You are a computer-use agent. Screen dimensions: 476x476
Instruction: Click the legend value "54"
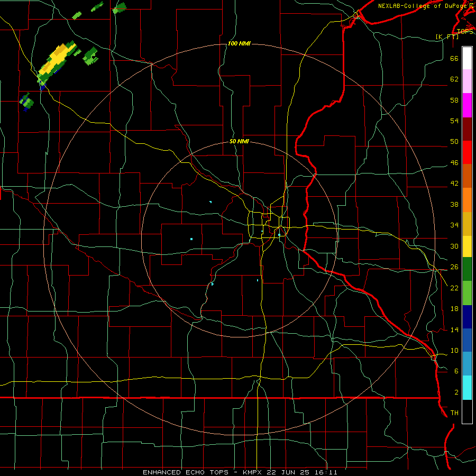coord(454,121)
